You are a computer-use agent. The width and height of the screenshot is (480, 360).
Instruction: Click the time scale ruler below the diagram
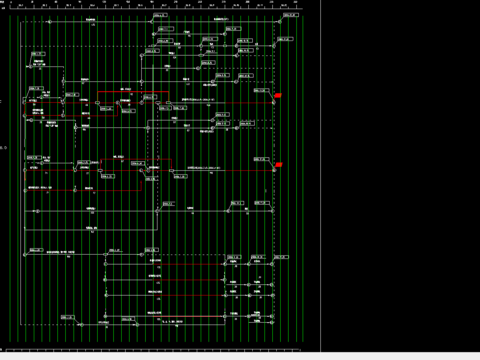(x=153, y=350)
